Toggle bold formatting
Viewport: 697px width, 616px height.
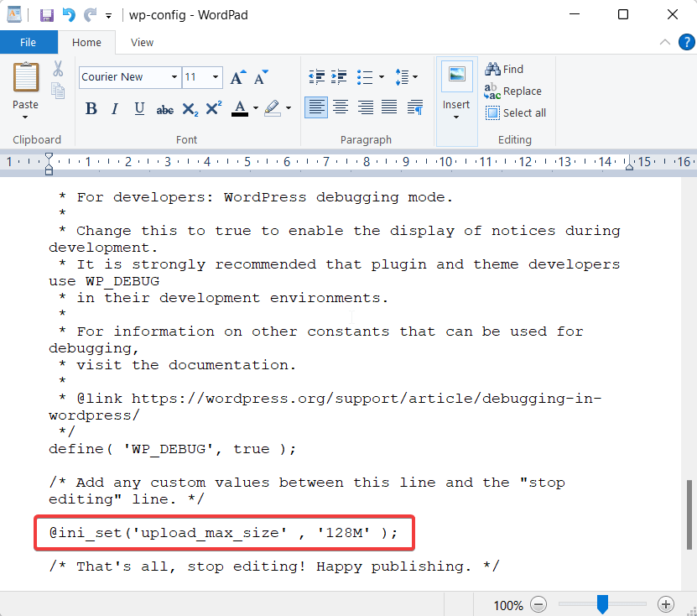pos(91,108)
